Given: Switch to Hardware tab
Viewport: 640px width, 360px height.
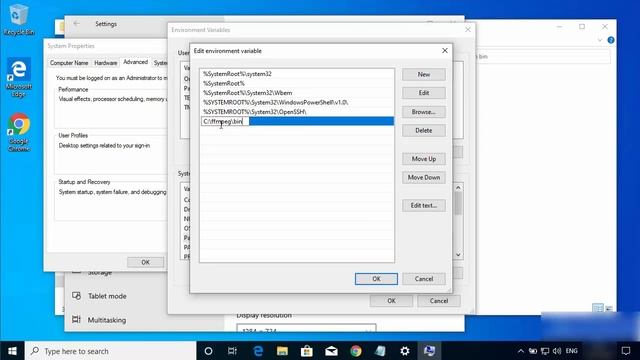Looking at the screenshot, I should pos(106,63).
